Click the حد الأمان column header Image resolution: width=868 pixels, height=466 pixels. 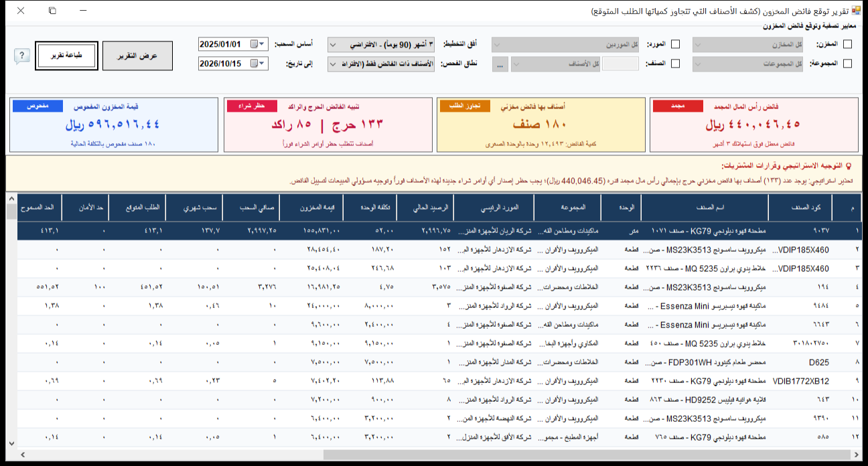[x=86, y=208]
